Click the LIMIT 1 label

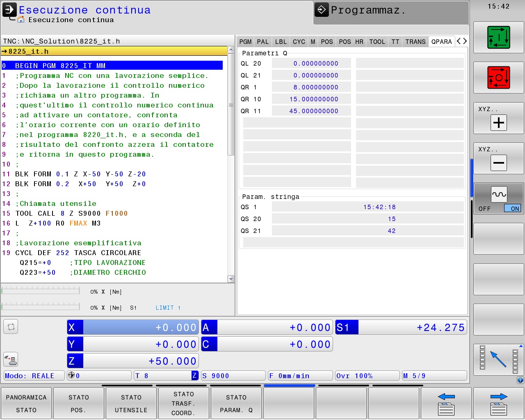[x=168, y=308]
